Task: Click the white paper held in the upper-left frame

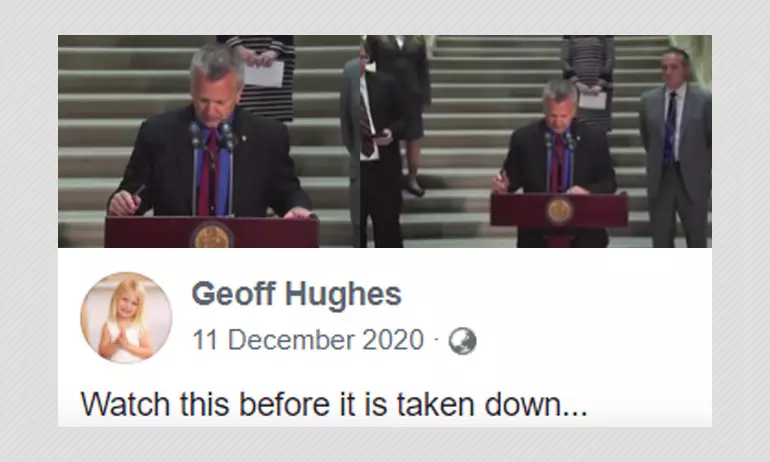Action: click(264, 74)
